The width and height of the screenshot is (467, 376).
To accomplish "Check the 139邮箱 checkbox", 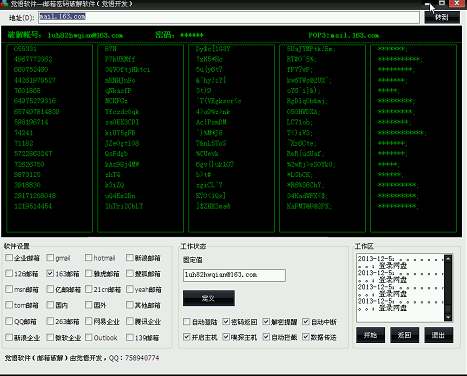I will 130,337.
